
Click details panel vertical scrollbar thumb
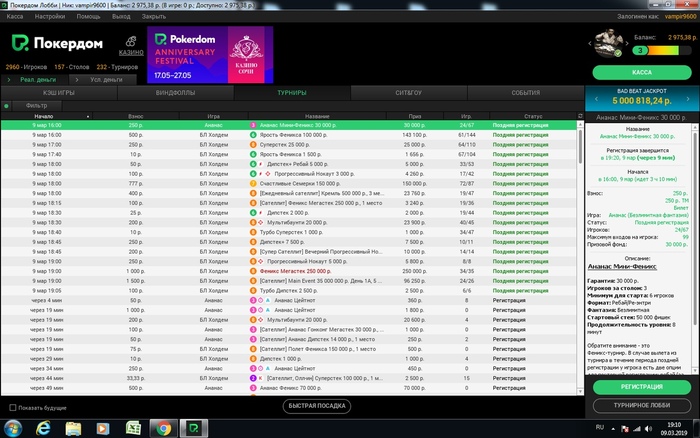[695, 228]
